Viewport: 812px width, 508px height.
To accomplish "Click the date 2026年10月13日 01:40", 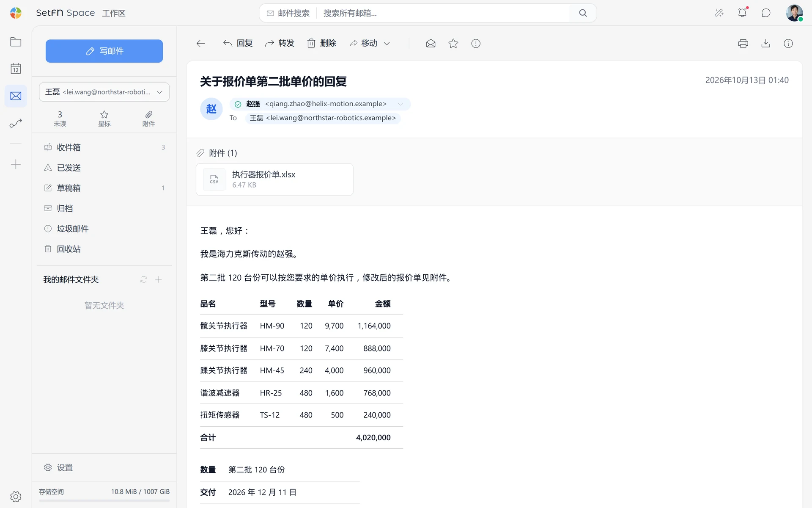I will [747, 80].
